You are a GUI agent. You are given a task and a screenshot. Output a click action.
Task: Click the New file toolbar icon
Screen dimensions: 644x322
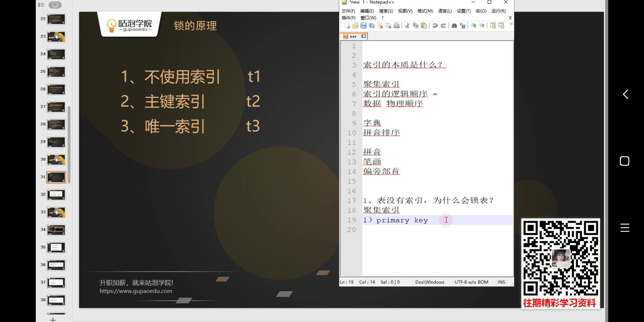click(x=347, y=26)
